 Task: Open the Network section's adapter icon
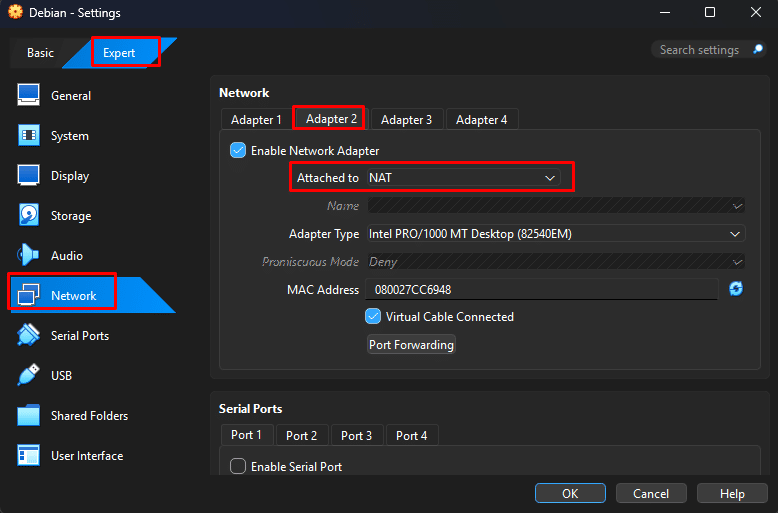(x=28, y=295)
